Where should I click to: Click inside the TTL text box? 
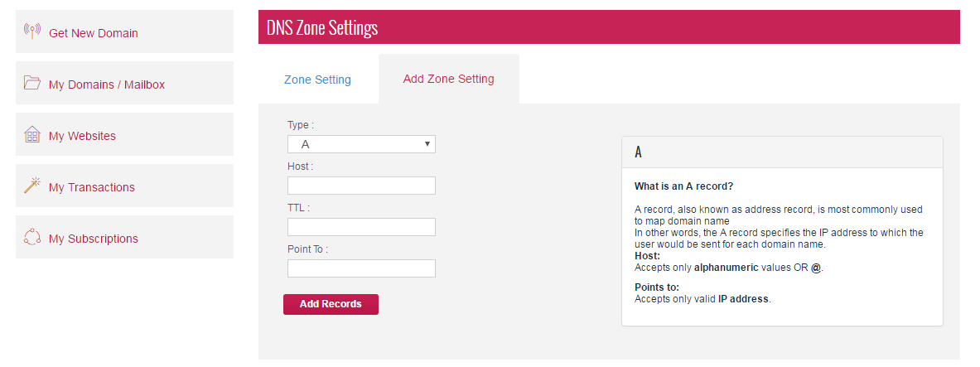pyautogui.click(x=361, y=227)
